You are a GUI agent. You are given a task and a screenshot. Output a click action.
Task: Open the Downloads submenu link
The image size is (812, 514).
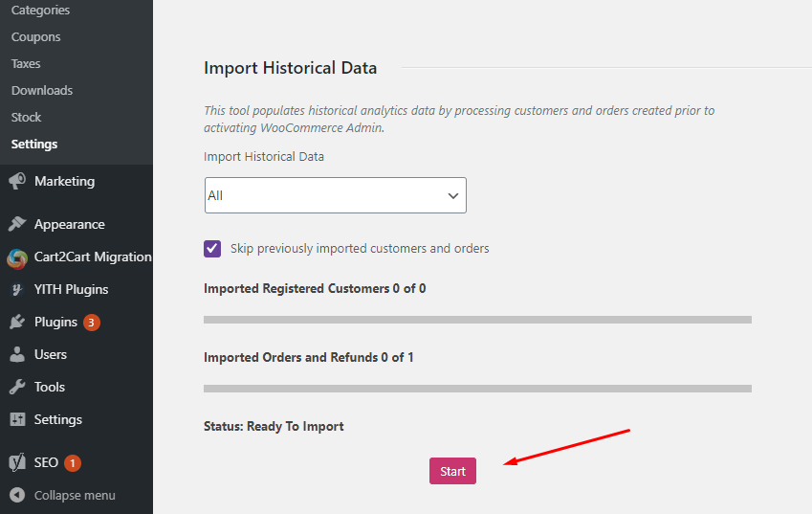(42, 90)
